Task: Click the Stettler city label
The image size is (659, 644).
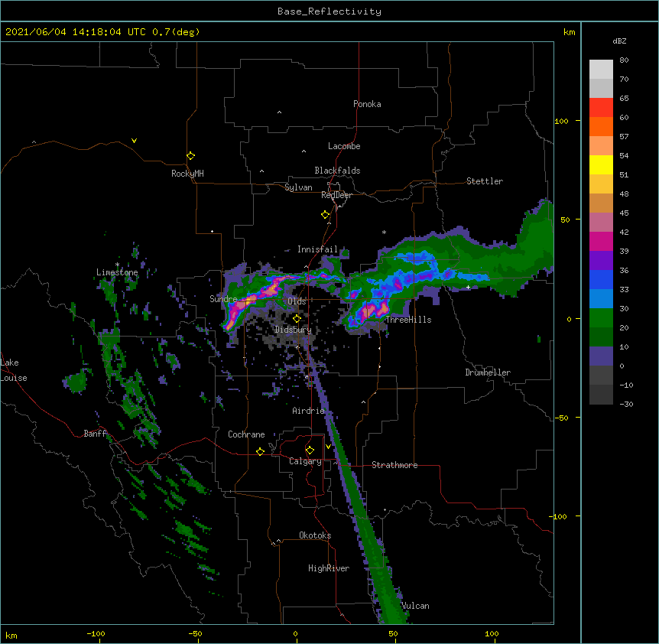Action: (485, 181)
